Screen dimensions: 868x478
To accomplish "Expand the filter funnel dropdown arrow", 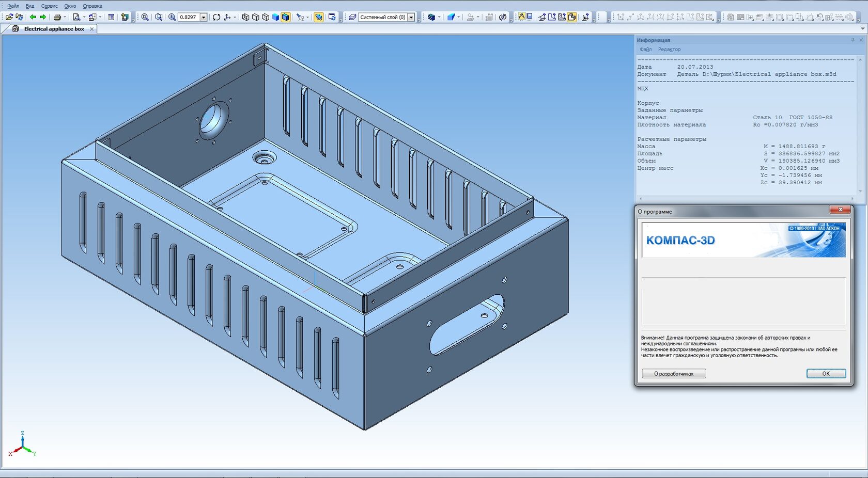I will pyautogui.click(x=307, y=17).
